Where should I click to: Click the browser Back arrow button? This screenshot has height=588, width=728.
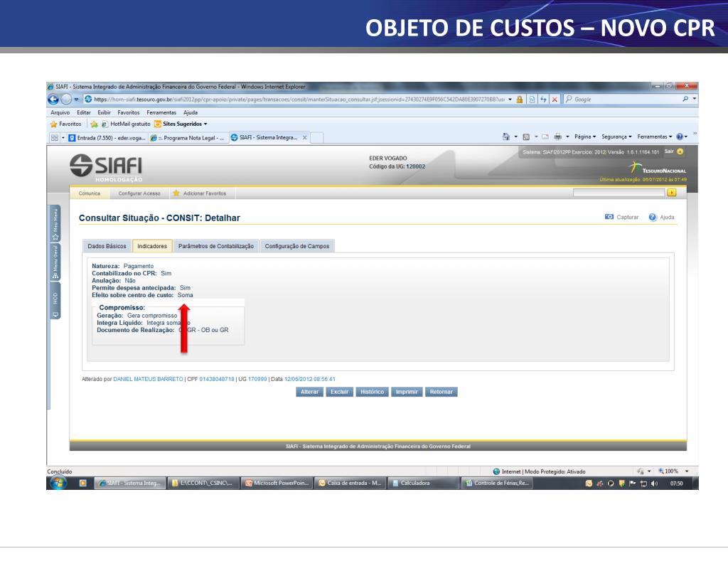[53, 99]
